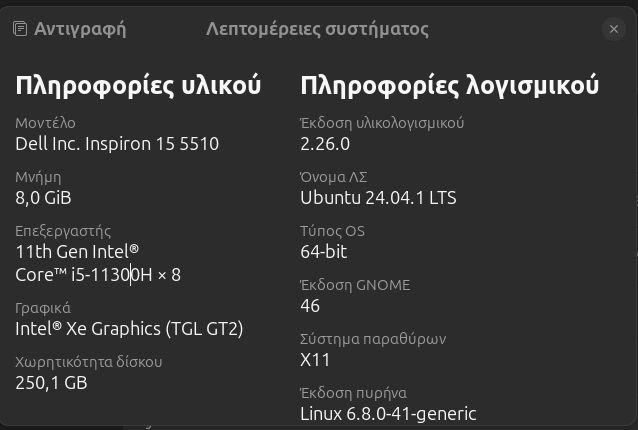Click the 250,1 GB disk capacity value
The image size is (638, 430).
click(51, 383)
